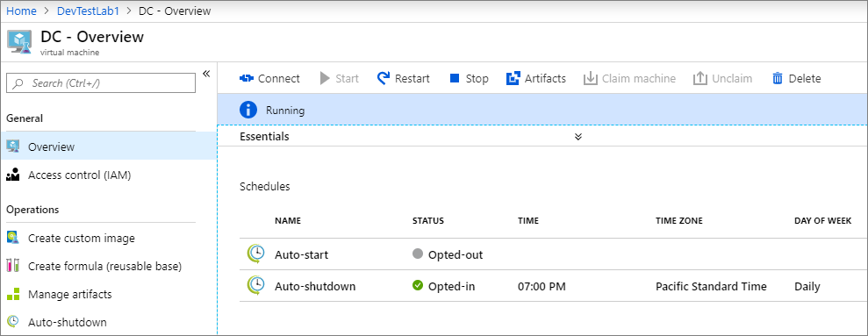Click the Stop button label
This screenshot has width=868, height=336.
477,79
